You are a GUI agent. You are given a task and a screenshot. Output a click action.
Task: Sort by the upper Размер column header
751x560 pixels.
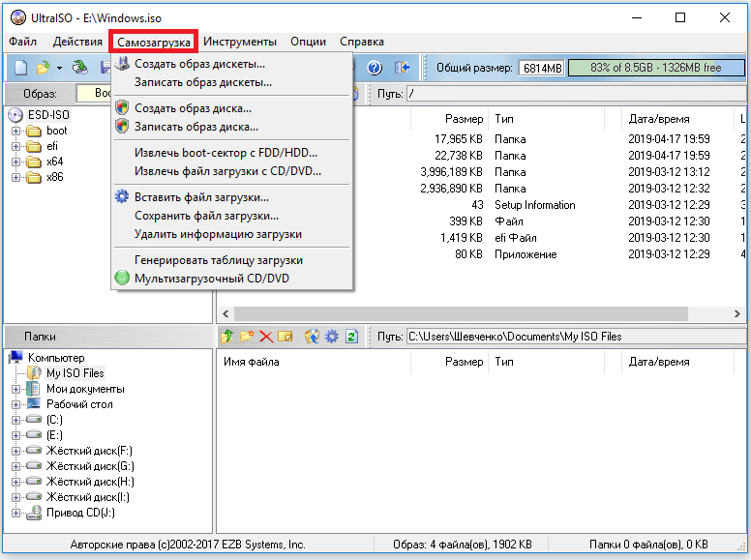pyautogui.click(x=449, y=119)
